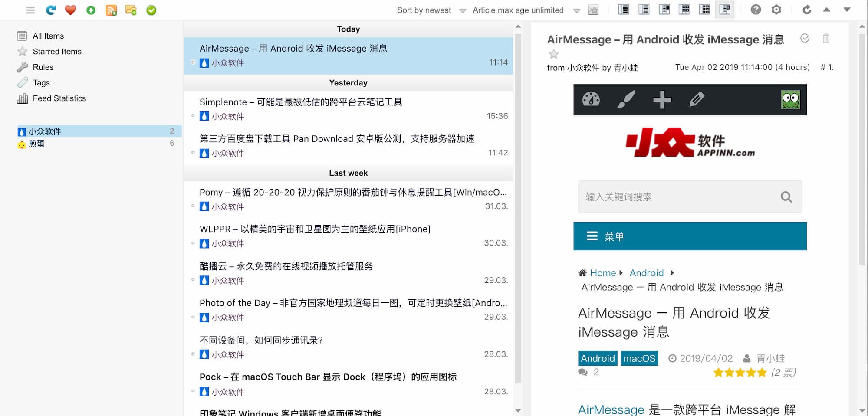Toggle the sidebar with the hamburger icon
Image resolution: width=868 pixels, height=416 pixels.
tap(30, 10)
